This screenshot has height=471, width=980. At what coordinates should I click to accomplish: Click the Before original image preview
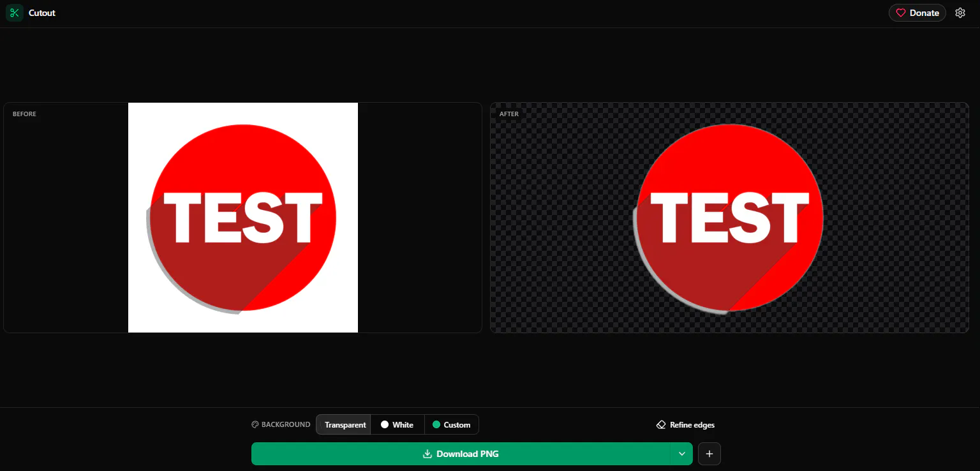[x=243, y=218]
